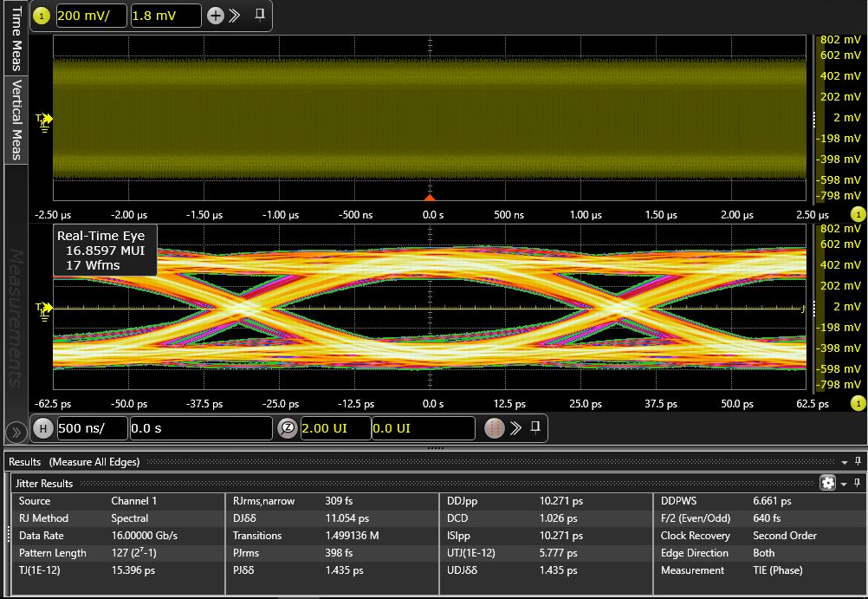Expand the horizontal toolbar with the double chevron
Image resolution: width=868 pixels, height=599 pixels.
click(x=515, y=428)
